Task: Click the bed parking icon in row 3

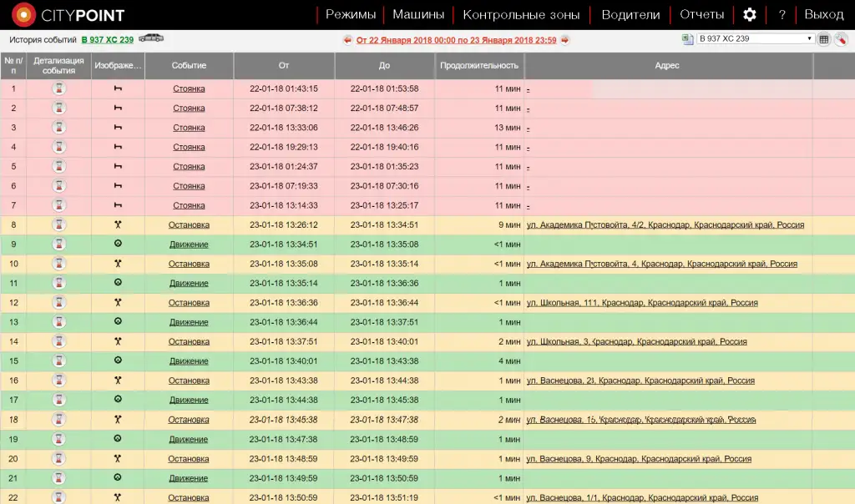Action: (118, 128)
